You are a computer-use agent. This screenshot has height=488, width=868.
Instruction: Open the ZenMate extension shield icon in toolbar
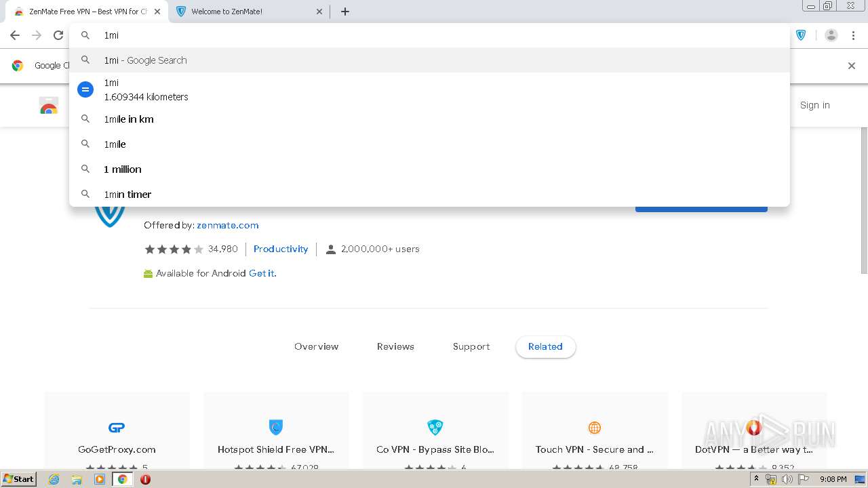[801, 35]
